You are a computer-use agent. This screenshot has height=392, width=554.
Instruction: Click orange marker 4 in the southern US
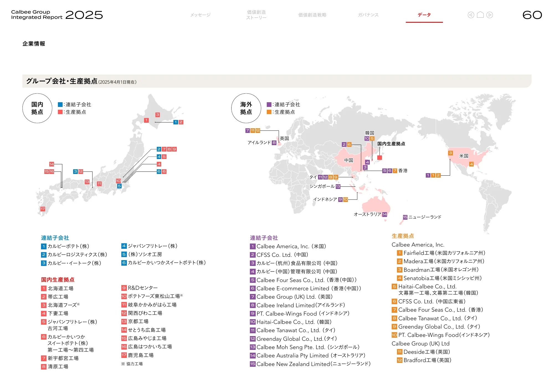(471, 164)
